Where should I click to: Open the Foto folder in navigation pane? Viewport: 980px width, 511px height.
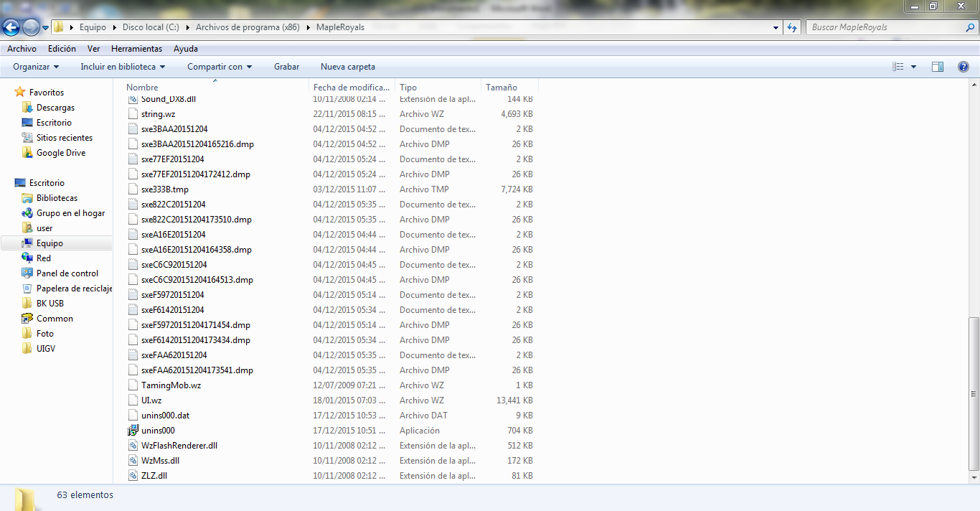(45, 334)
